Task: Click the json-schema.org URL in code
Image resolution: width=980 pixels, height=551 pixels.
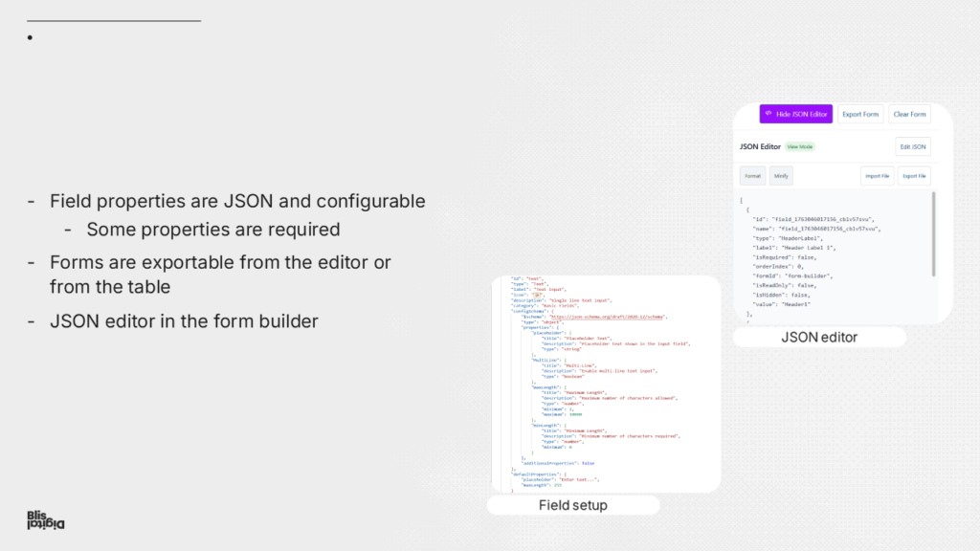Action: [606, 317]
